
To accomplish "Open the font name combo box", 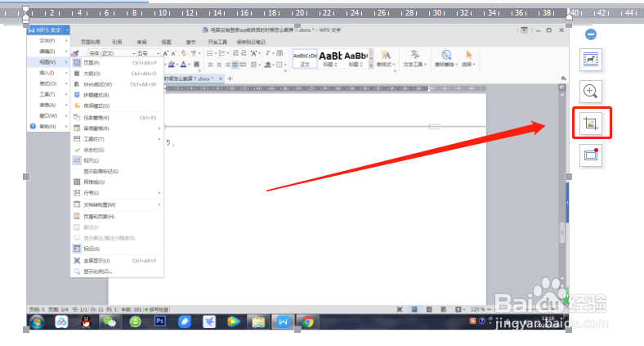I will pos(112,53).
